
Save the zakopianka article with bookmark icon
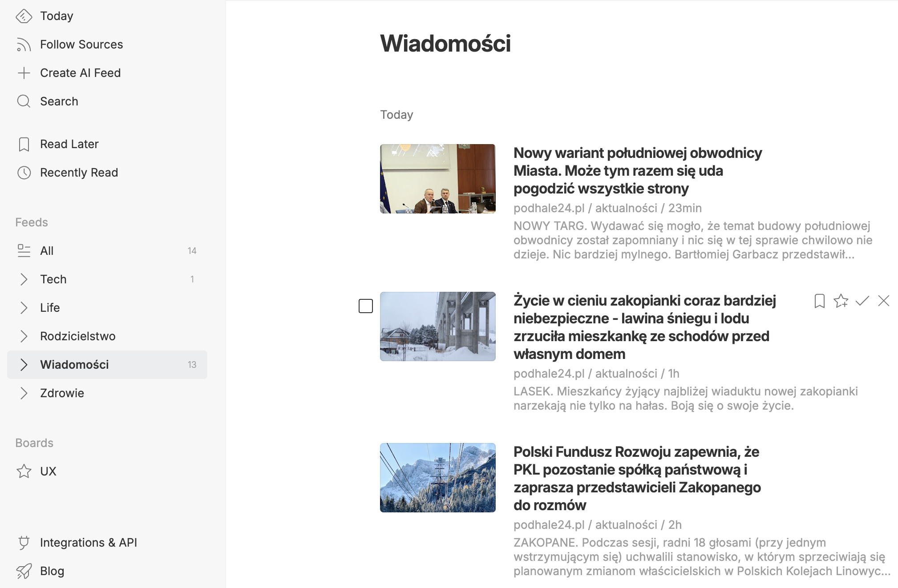coord(820,301)
